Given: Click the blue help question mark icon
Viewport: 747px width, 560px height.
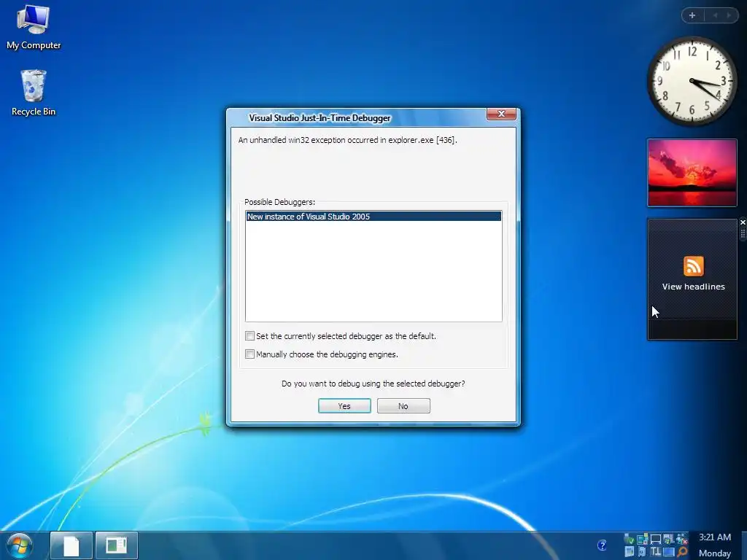Looking at the screenshot, I should tap(602, 545).
